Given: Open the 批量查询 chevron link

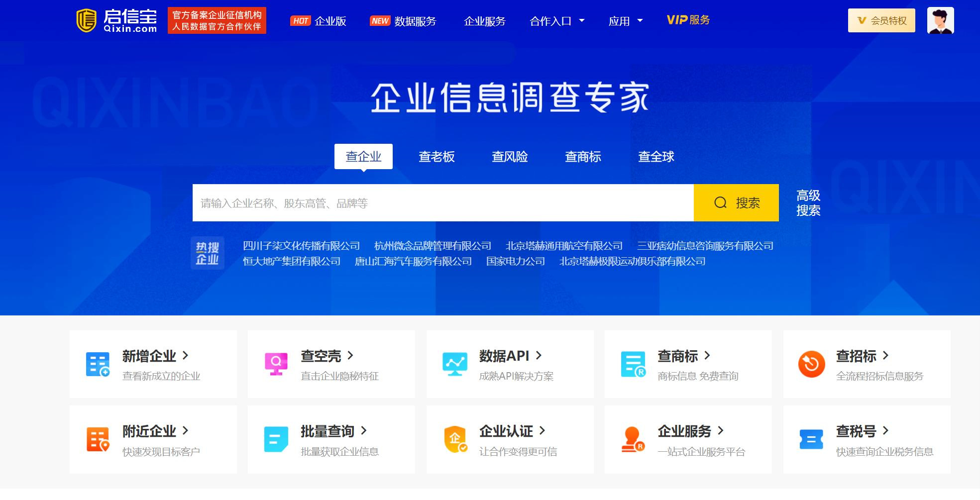Looking at the screenshot, I should pyautogui.click(x=364, y=431).
